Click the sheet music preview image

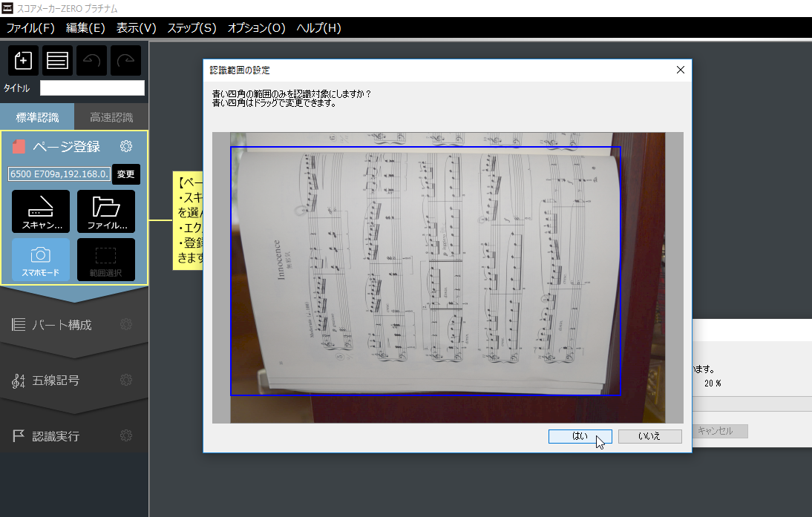click(448, 277)
